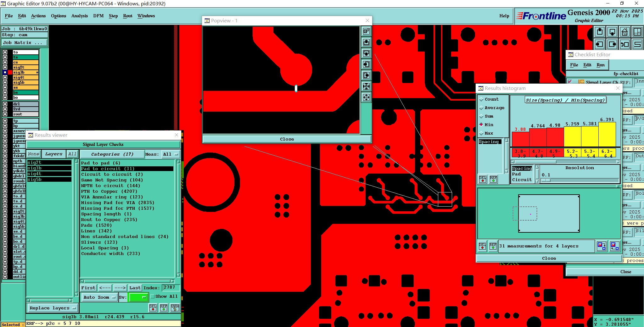644x327 pixels.
Task: Click the All layers button in Results viewer
Action: click(72, 154)
